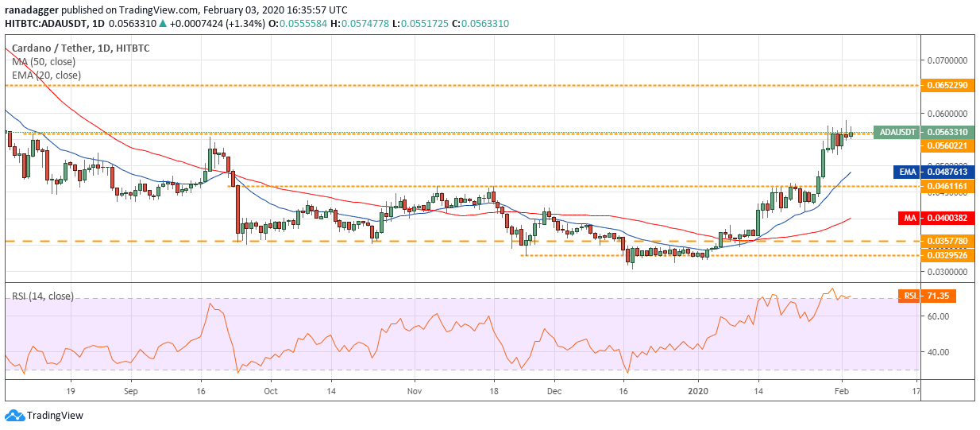Image resolution: width=980 pixels, height=430 pixels.
Task: Select the MA (50, close) indicator legend
Action: (44, 62)
